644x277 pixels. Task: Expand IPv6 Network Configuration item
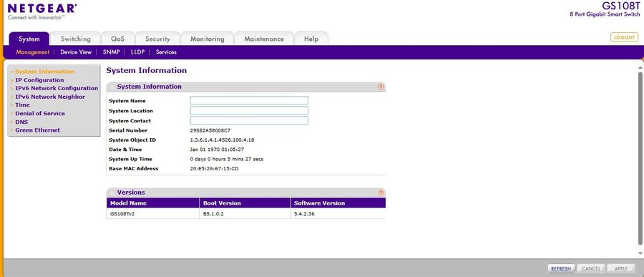pos(57,88)
